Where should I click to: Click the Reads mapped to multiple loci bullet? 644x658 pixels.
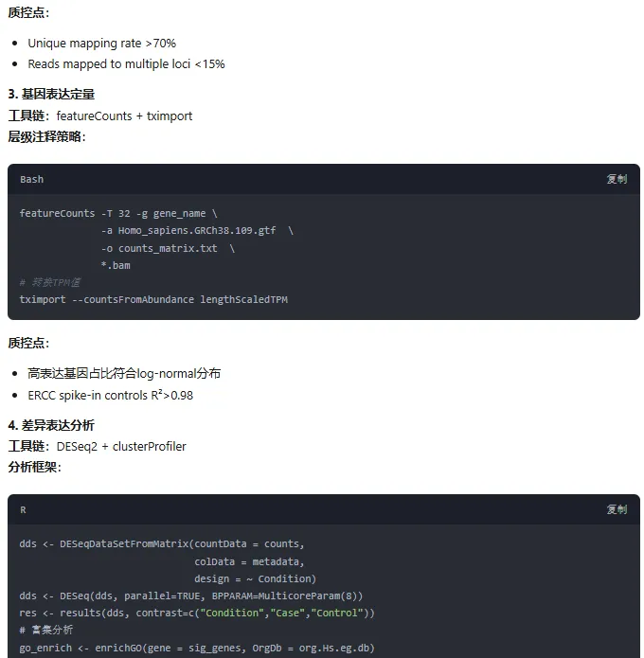[126, 64]
